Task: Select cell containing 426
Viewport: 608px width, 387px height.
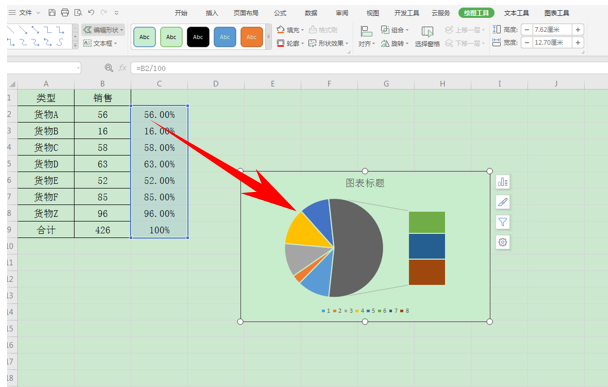Action: (x=102, y=230)
